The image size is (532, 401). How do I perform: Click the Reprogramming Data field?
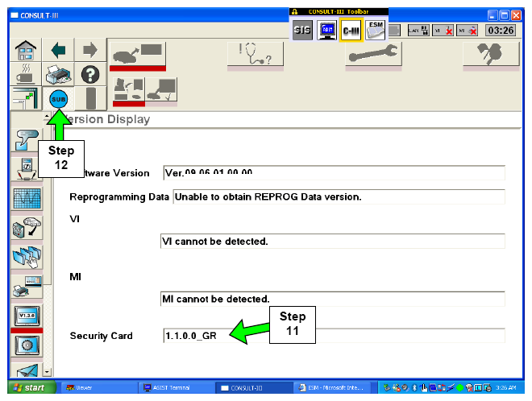tap(338, 197)
